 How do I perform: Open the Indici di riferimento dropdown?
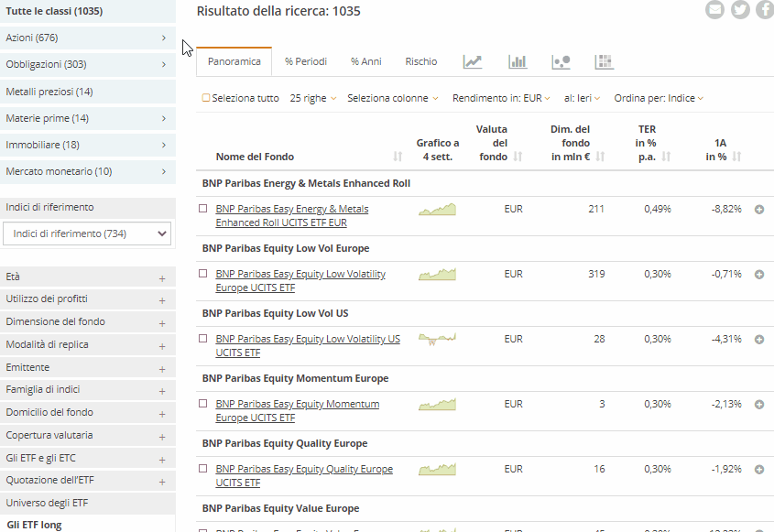pyautogui.click(x=87, y=233)
